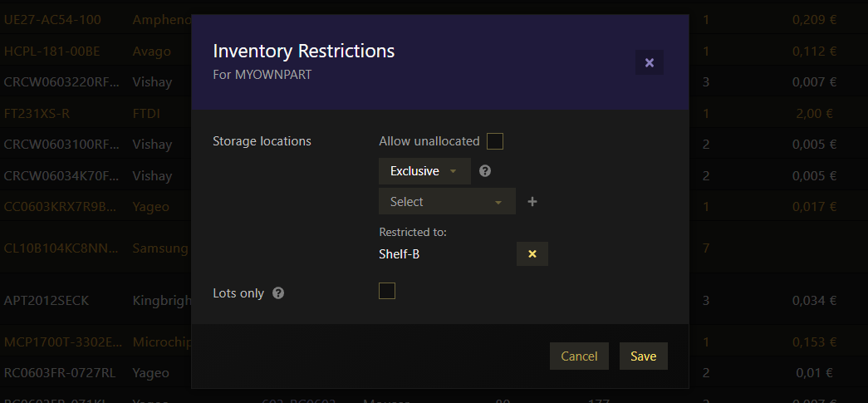This screenshot has width=868, height=403.
Task: Save the inventory restrictions
Action: point(643,356)
